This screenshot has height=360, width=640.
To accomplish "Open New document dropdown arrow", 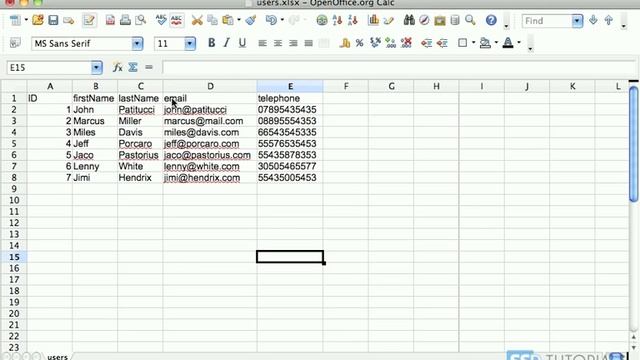I will coord(26,20).
